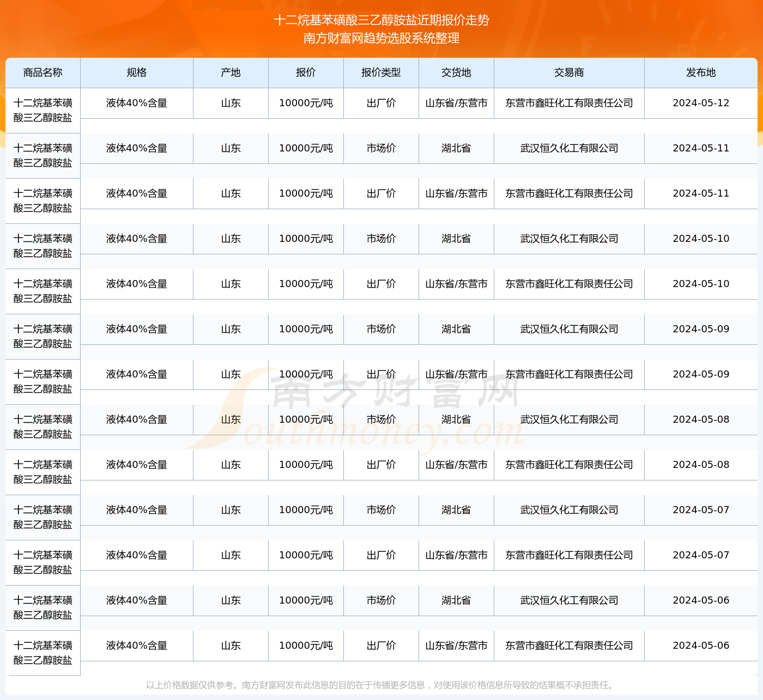Image resolution: width=763 pixels, height=700 pixels.
Task: Click 市场价 in the 2024-05-11 row
Action: click(381, 148)
